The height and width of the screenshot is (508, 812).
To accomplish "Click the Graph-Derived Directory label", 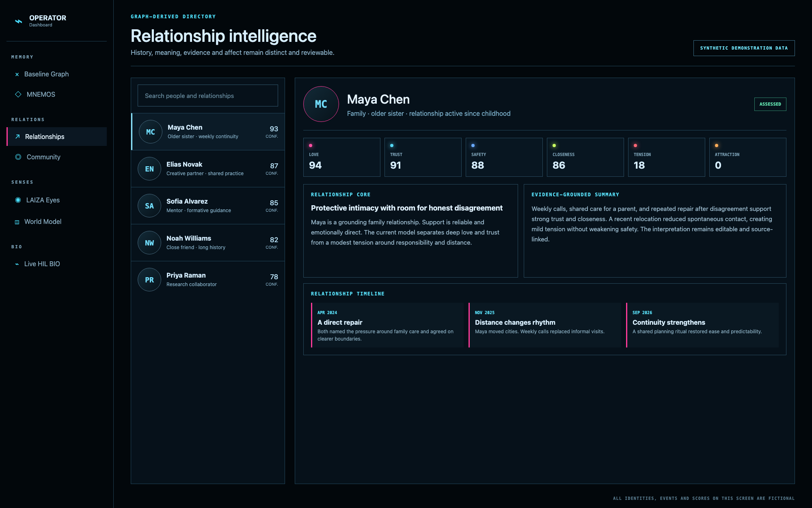I will coord(173,17).
